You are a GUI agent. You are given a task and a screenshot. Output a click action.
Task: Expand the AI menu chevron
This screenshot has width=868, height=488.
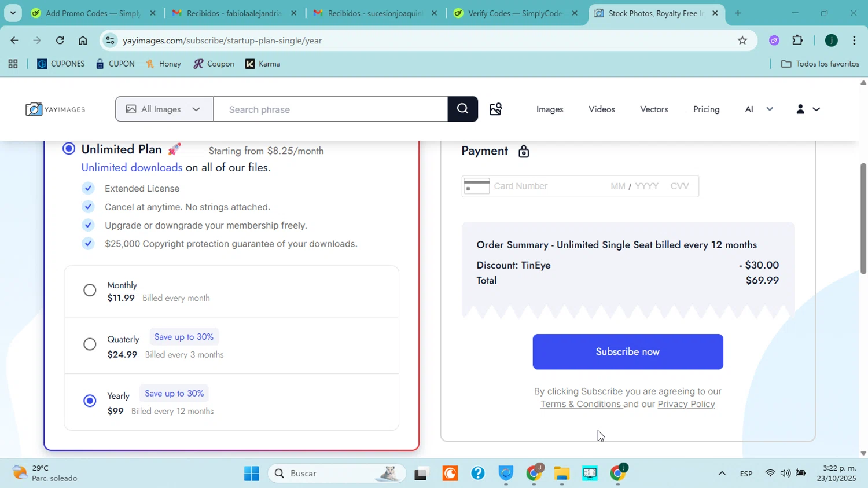(770, 109)
